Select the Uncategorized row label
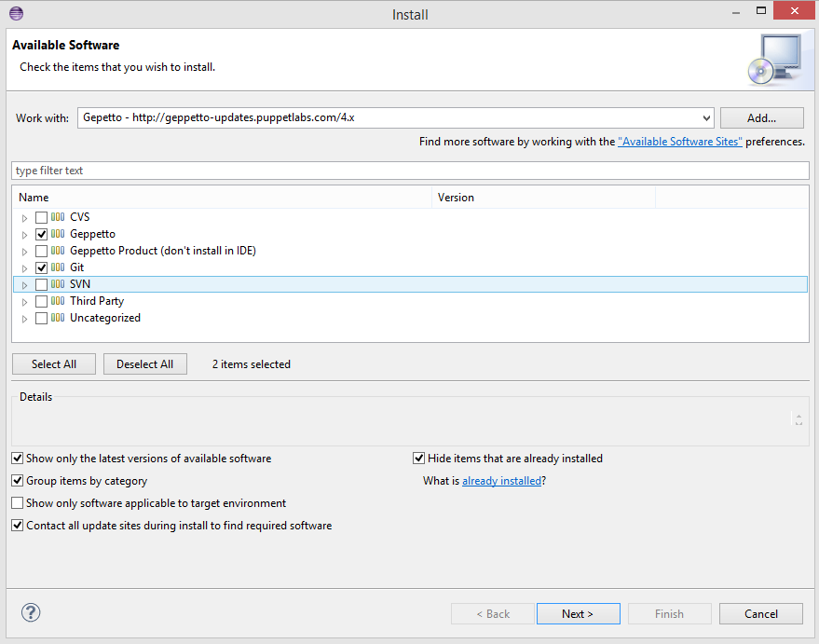 coord(105,318)
